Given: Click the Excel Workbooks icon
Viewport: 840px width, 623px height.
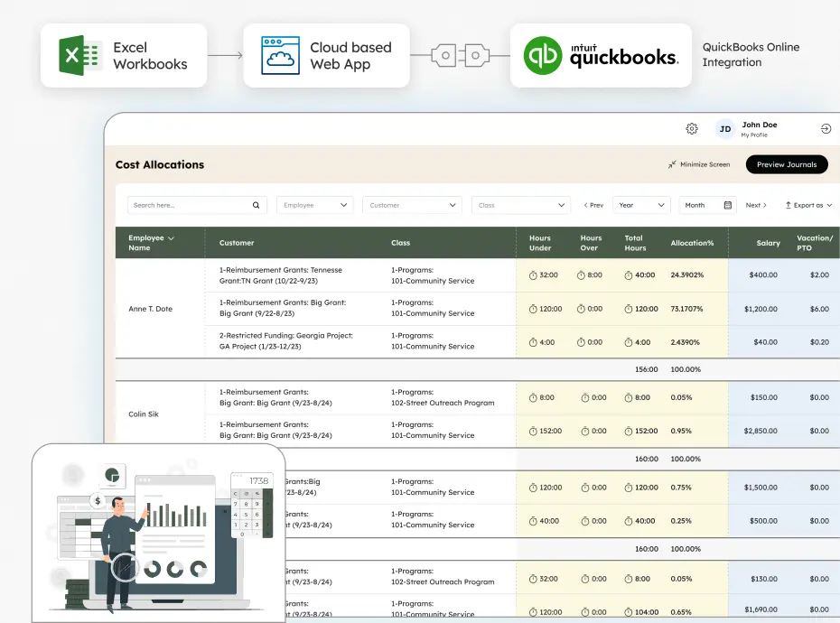Looking at the screenshot, I should [x=79, y=55].
